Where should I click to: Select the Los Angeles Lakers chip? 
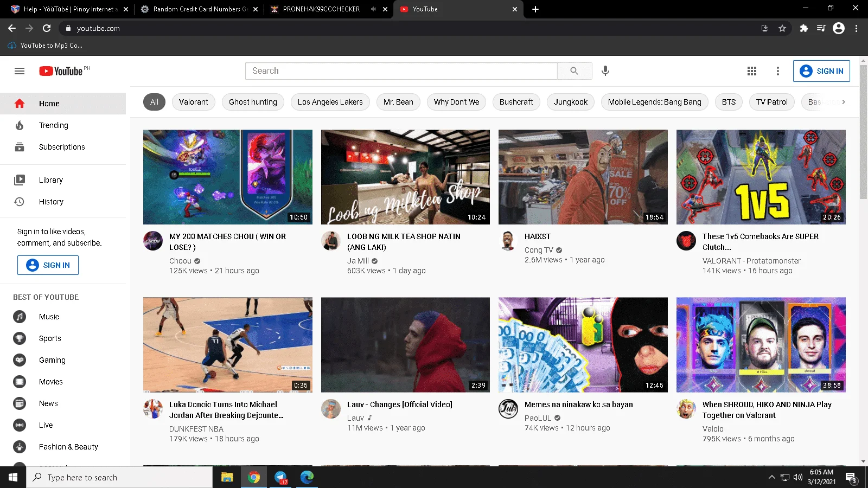[x=330, y=102]
